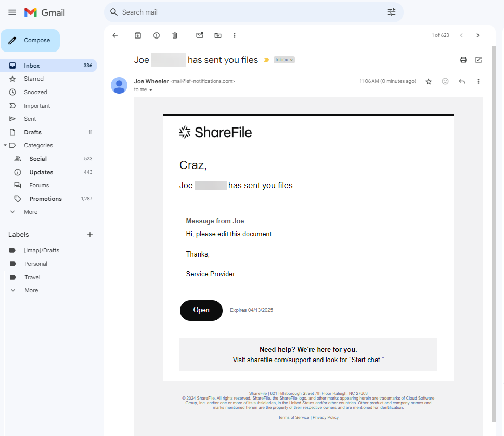Screen dimensions: 504x436
Task: Open the Inbox folder
Action: pos(48,66)
